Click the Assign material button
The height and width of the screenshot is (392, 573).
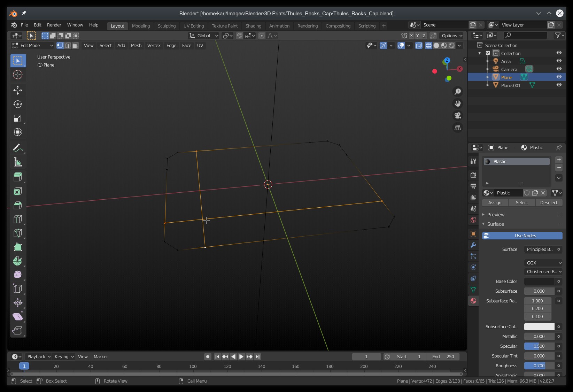click(x=495, y=202)
